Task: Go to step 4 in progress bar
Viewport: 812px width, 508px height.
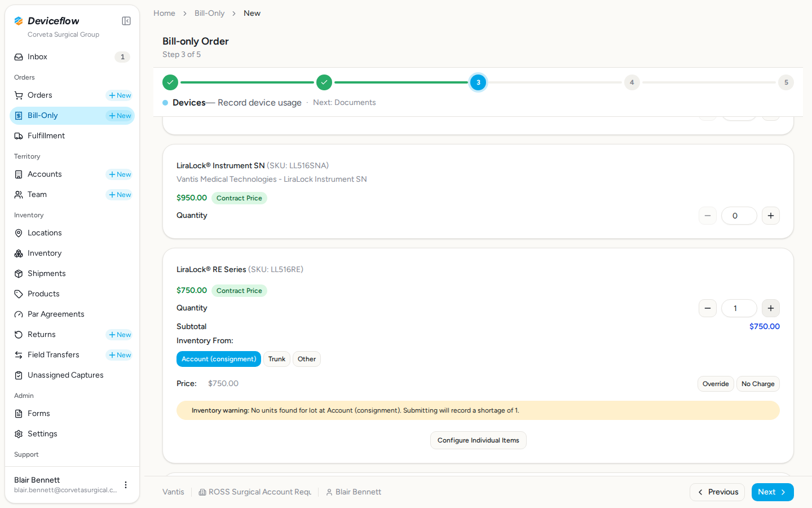Action: click(x=632, y=82)
